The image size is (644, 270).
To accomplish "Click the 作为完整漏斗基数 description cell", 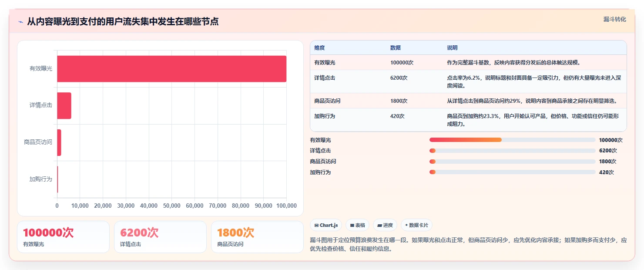I will [535, 62].
